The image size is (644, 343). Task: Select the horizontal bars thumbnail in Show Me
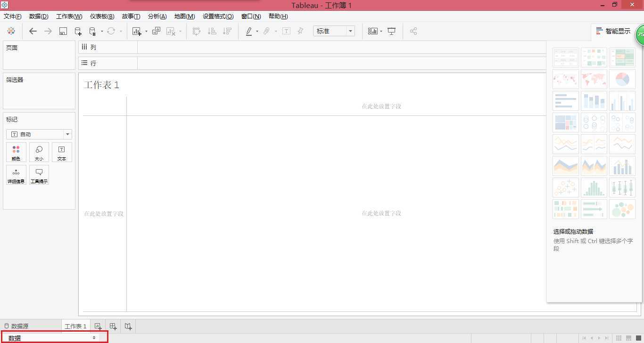[x=566, y=101]
